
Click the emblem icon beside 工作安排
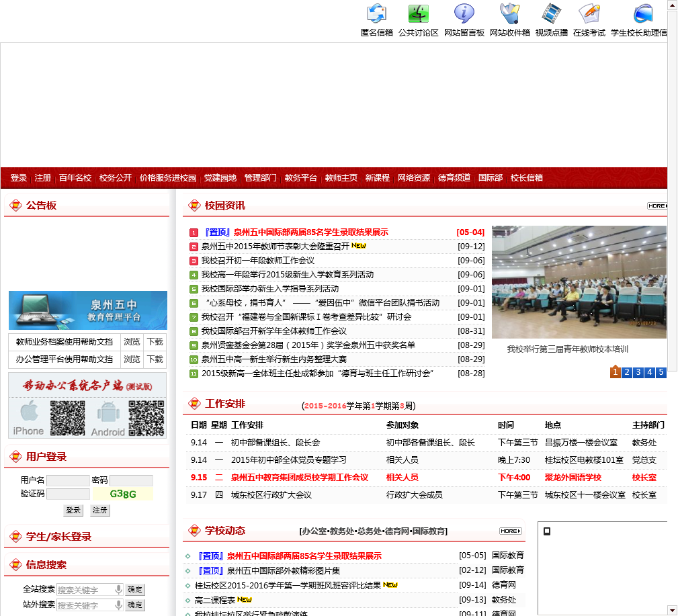(195, 404)
